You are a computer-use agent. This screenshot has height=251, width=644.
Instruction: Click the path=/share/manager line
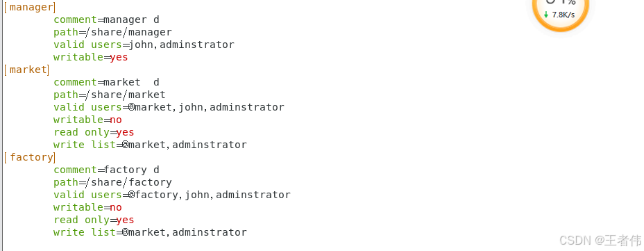112,32
